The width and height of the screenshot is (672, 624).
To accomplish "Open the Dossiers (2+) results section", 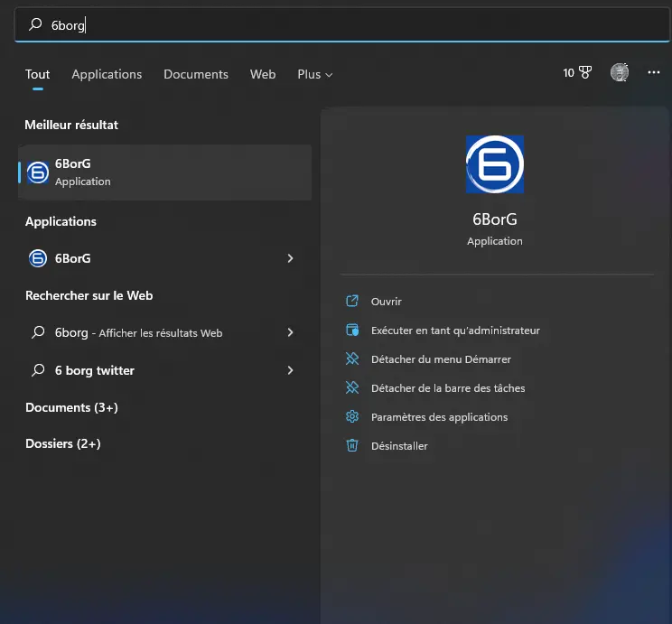I will click(x=62, y=443).
